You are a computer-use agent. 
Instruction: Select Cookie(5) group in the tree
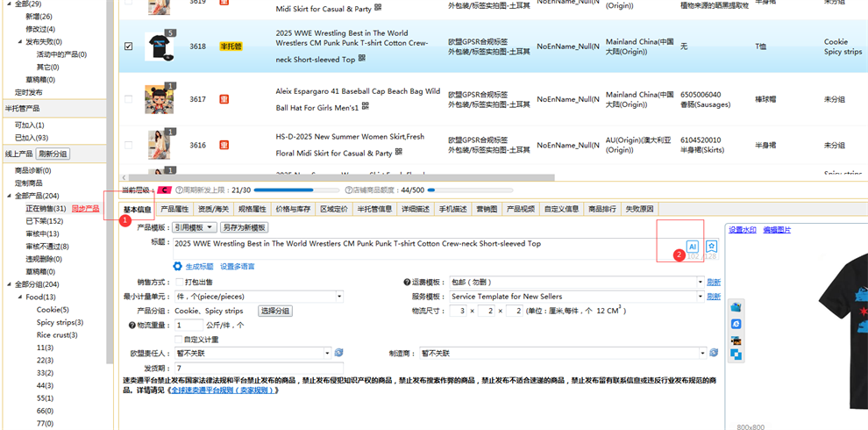(x=53, y=310)
